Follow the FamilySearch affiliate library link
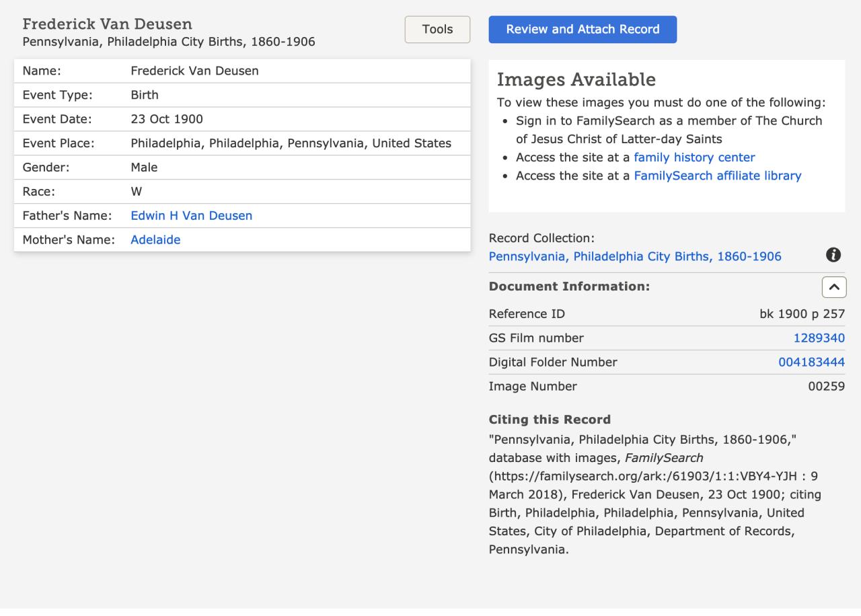861x616 pixels. pos(717,176)
